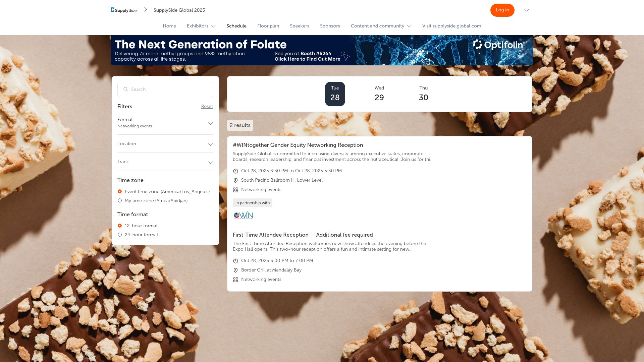The height and width of the screenshot is (362, 644).
Task: Open the dropdown chevron next to Log in
Action: point(527,10)
